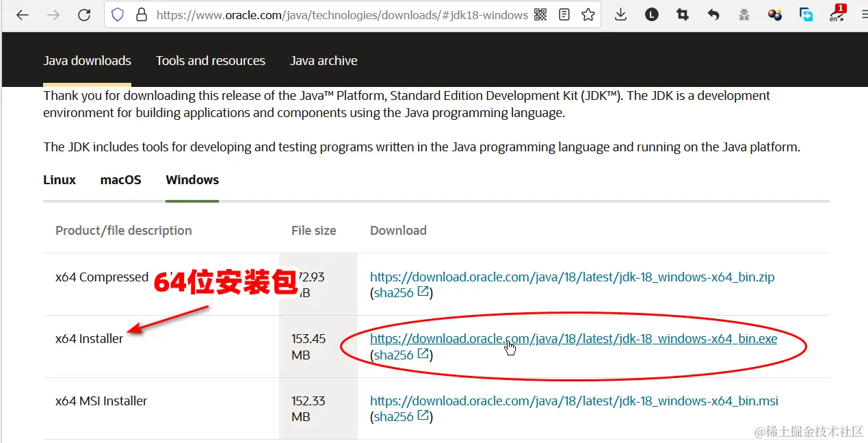
Task: Click the undo curved arrow toolbar icon
Action: (x=713, y=14)
